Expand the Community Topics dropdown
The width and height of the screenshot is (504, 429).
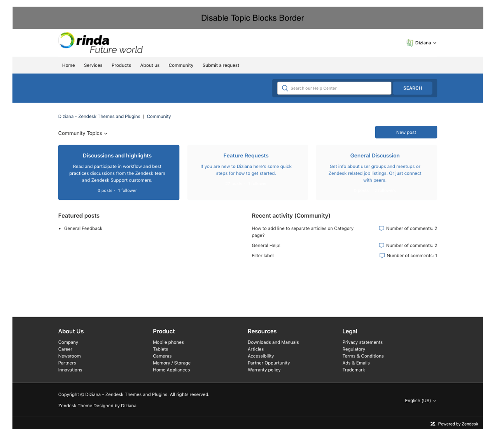83,133
